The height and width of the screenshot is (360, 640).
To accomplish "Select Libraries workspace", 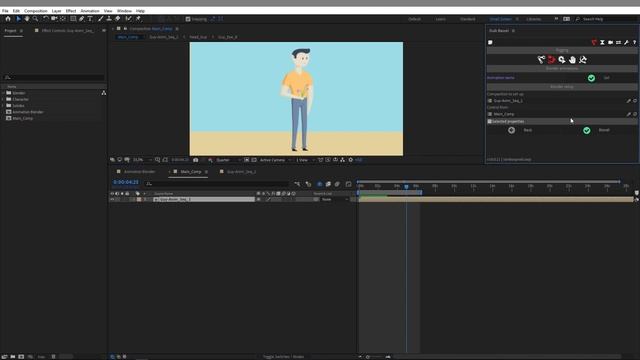I will click(x=533, y=19).
